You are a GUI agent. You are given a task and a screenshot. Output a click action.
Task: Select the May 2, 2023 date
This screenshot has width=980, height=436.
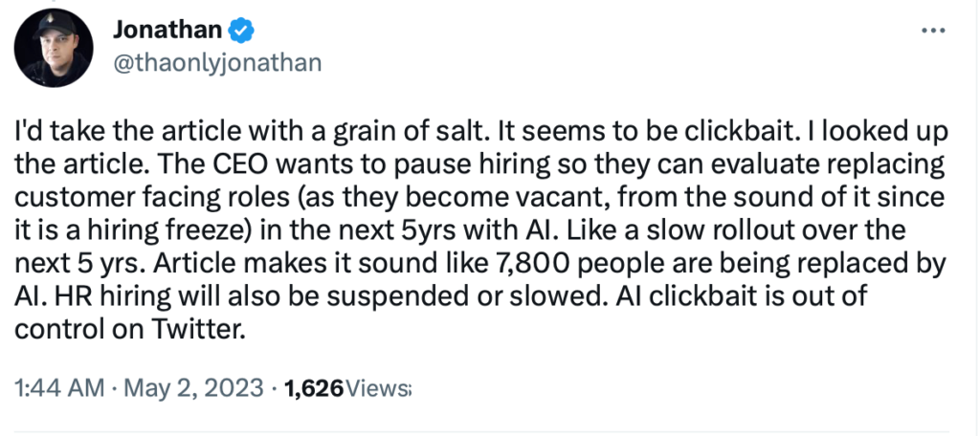[193, 388]
